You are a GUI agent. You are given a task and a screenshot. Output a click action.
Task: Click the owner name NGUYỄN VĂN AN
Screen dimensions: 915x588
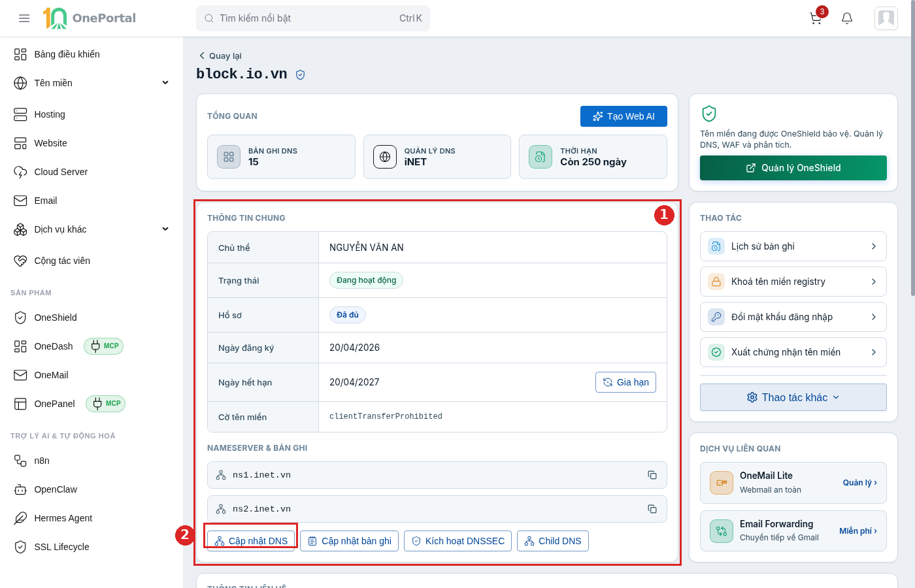tap(367, 248)
